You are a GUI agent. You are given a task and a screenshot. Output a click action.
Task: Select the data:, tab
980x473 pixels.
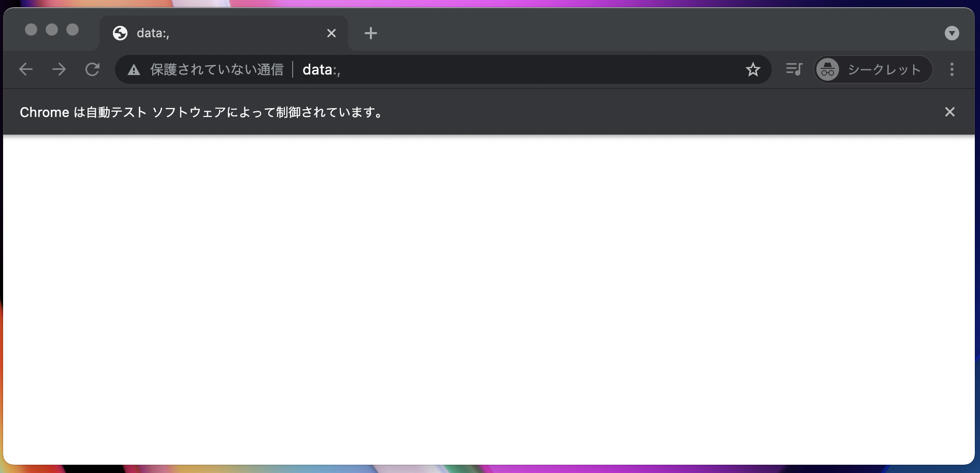click(x=224, y=33)
